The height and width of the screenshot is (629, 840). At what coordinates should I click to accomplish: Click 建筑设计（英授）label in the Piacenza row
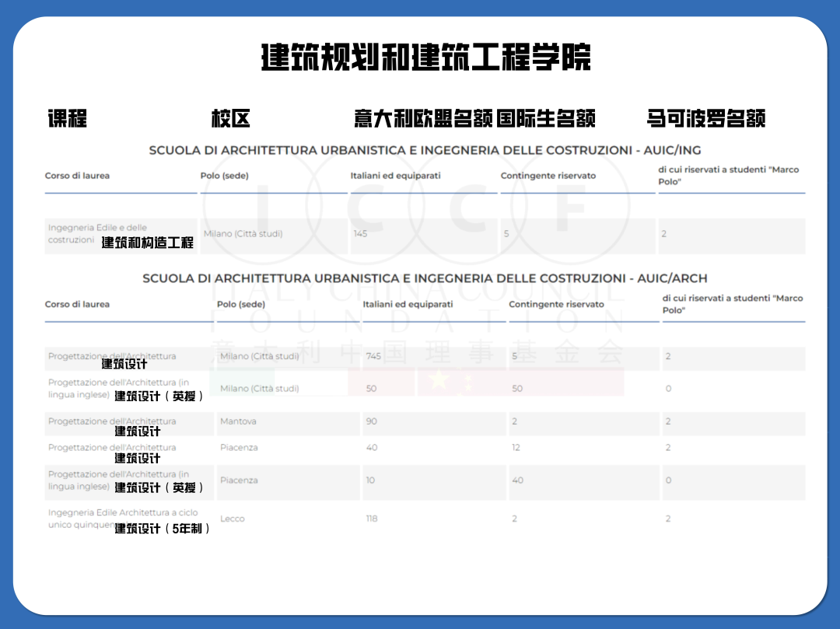click(x=159, y=487)
